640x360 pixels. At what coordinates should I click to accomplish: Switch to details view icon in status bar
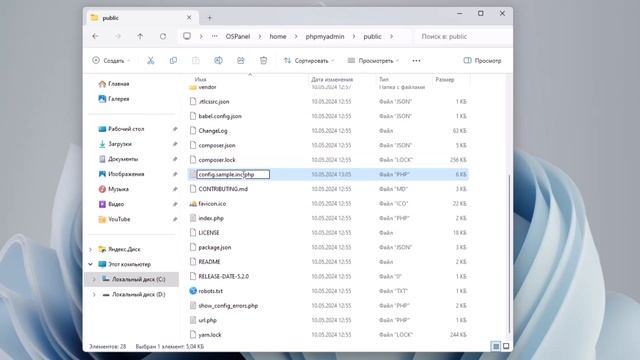coord(496,346)
